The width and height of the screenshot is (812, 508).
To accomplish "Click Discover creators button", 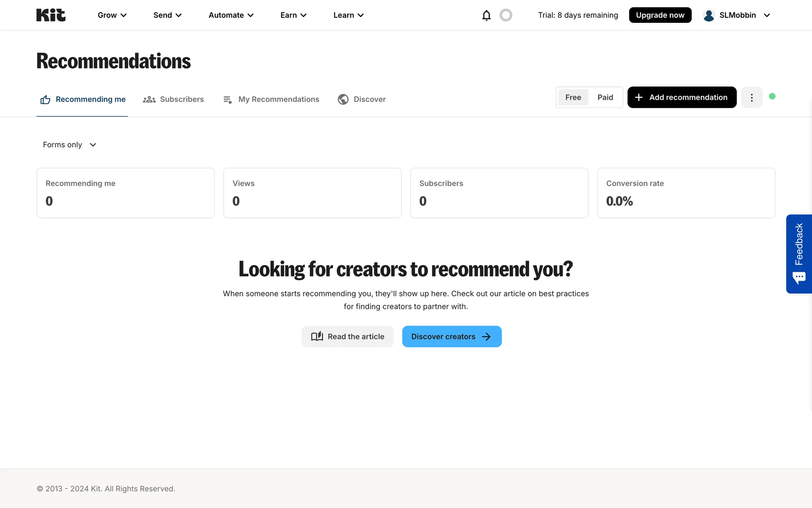I will tap(452, 337).
